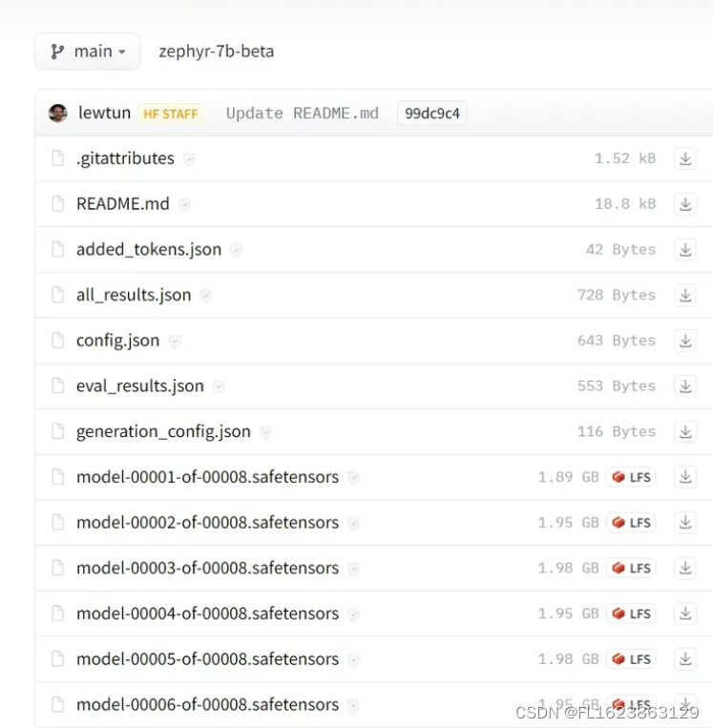The height and width of the screenshot is (728, 713).
Task: Click security scan badge next to generation_config.json
Action: 265,432
